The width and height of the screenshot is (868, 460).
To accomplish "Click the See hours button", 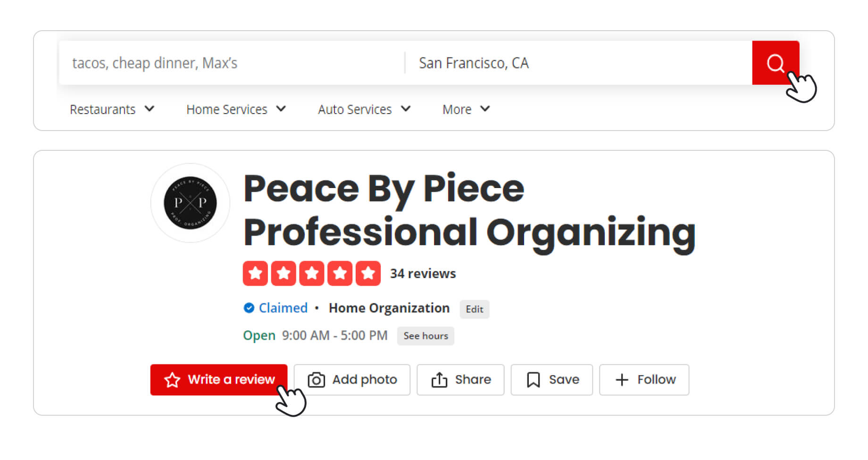I will 426,336.
